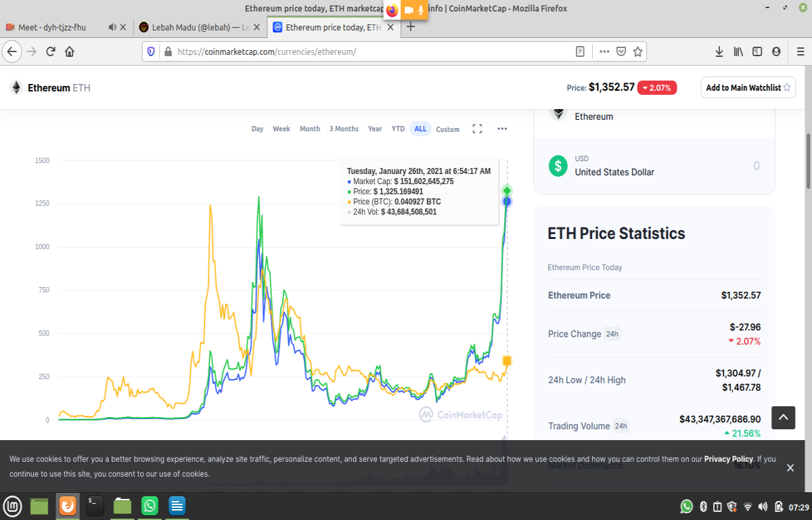View site security padlock information

pyautogui.click(x=168, y=51)
